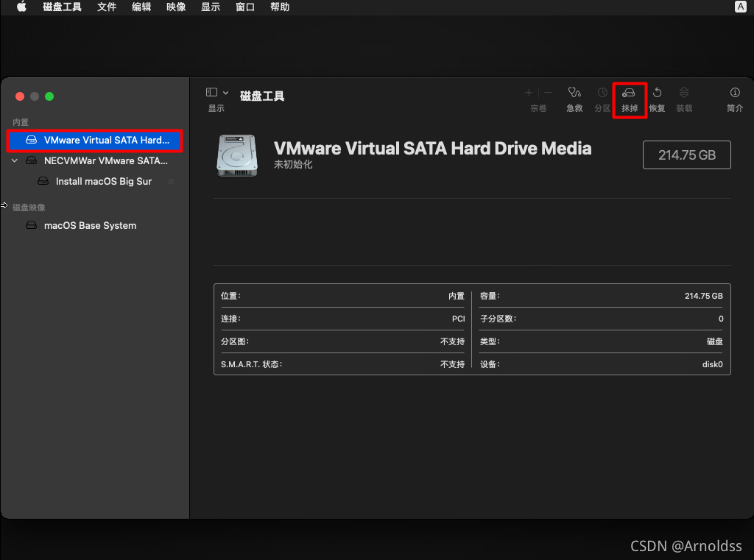The image size is (754, 560).
Task: Open the 帮助 menu
Action: (x=280, y=7)
